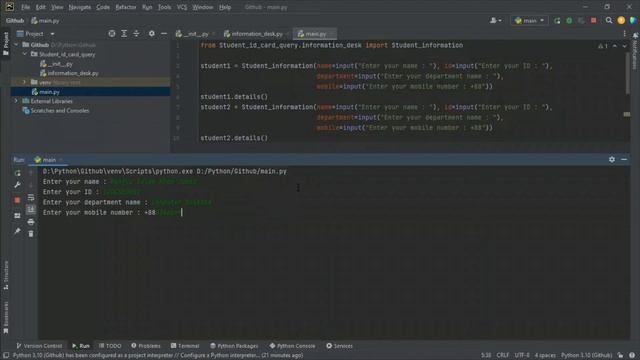Open the File menu
The width and height of the screenshot is (640, 360).
coord(25,7)
